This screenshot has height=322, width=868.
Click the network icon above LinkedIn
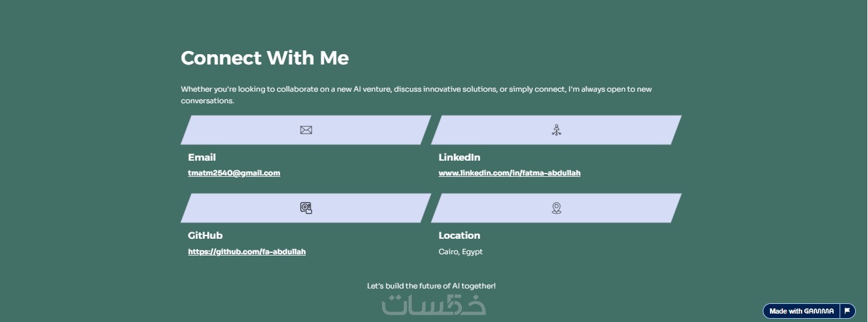pyautogui.click(x=556, y=130)
